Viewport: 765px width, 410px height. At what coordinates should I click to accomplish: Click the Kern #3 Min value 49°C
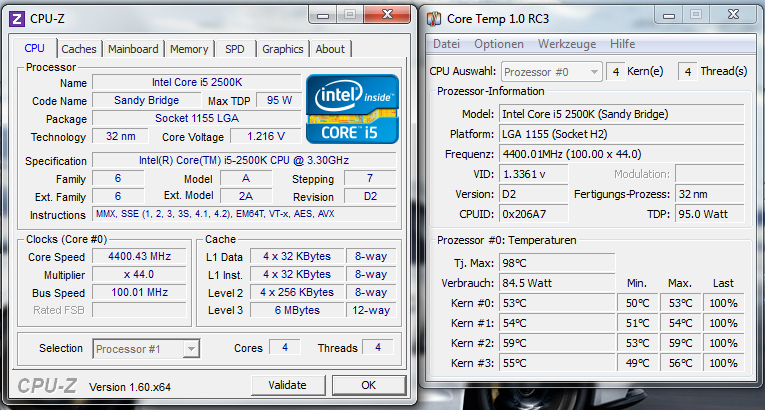coord(638,363)
